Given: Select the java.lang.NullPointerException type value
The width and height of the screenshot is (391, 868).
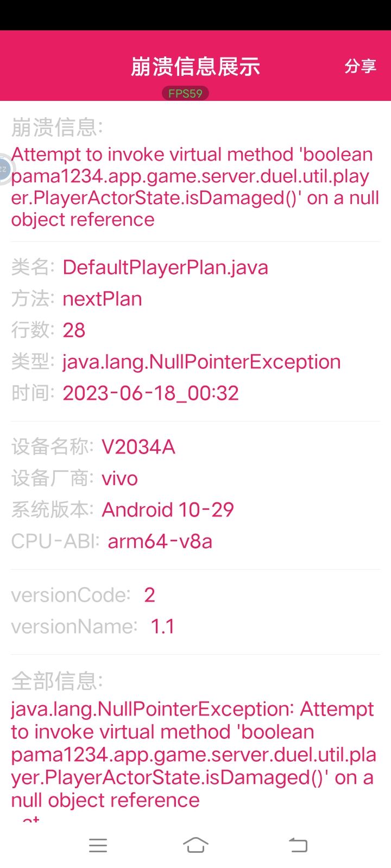Looking at the screenshot, I should (x=201, y=362).
